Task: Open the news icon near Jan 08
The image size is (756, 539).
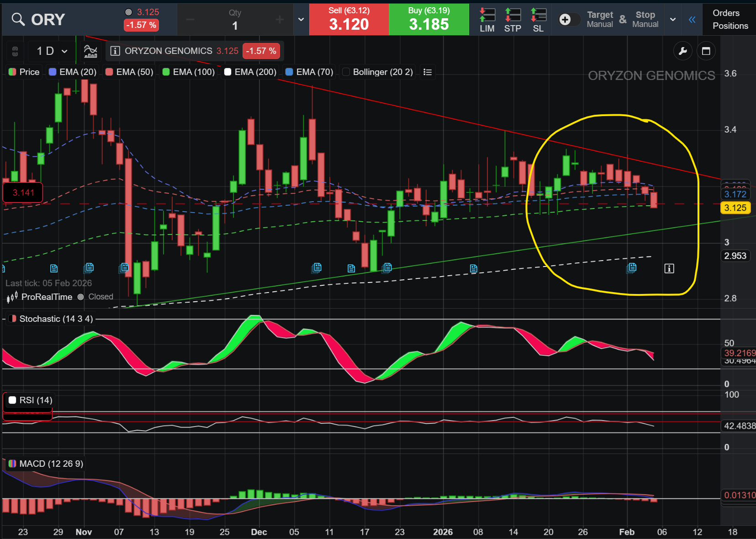Action: coord(474,269)
